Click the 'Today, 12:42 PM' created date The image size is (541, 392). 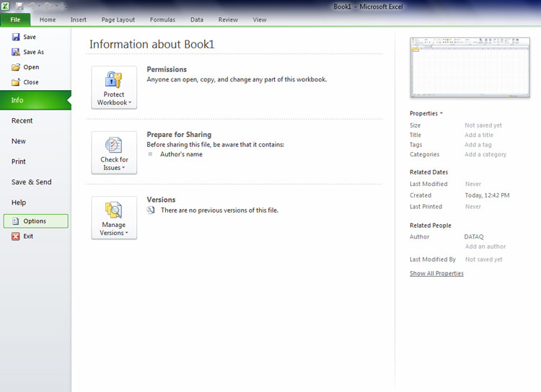(487, 195)
